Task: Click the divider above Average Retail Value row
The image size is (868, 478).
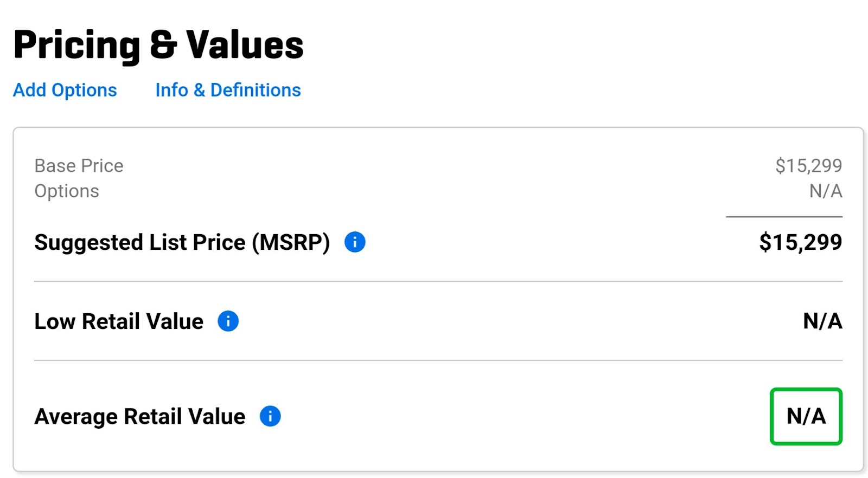Action: click(x=438, y=360)
